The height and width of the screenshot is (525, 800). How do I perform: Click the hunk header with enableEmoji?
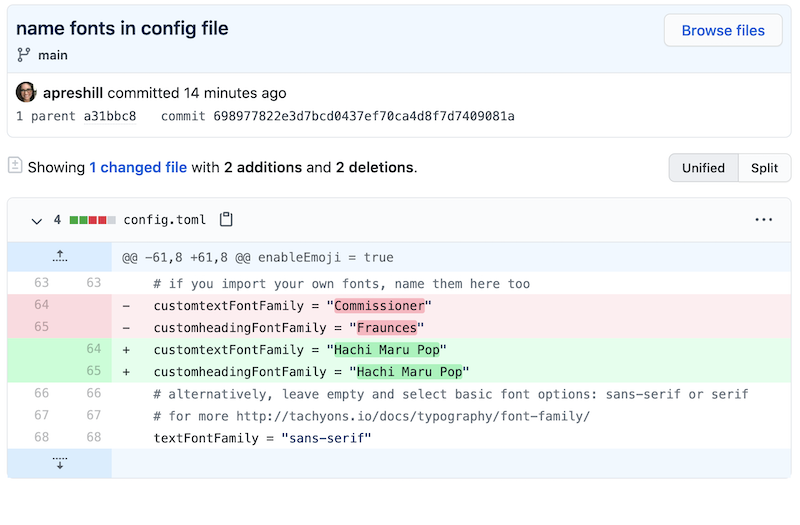tap(258, 257)
